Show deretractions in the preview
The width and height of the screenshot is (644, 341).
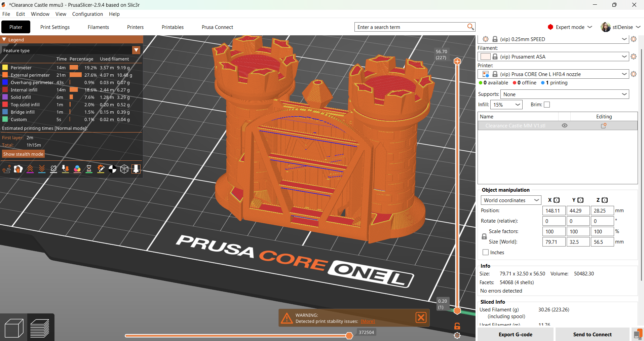pos(42,169)
